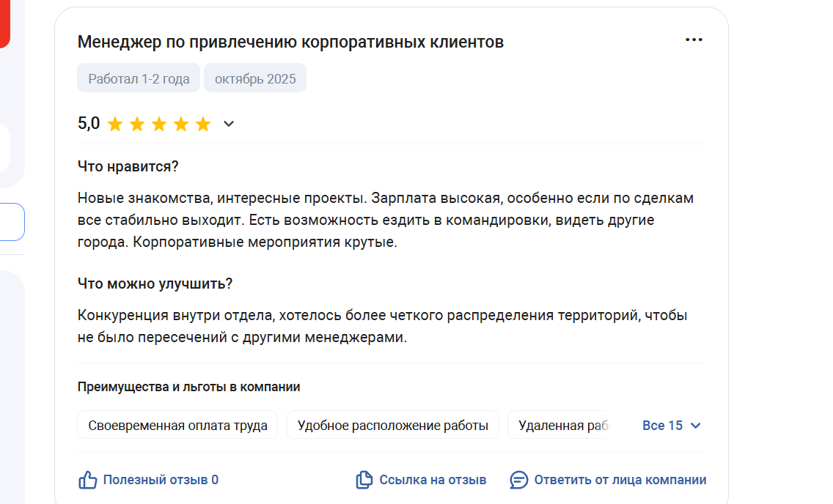Click the outlined input field at left edge
Image resolution: width=833 pixels, height=504 pixels.
(x=12, y=222)
